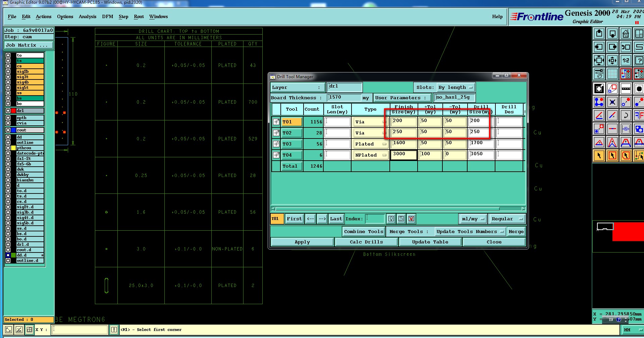Screen dimensions: 644x338
Task: Click the zoom-out (arrows outward) icon
Action: (612, 60)
